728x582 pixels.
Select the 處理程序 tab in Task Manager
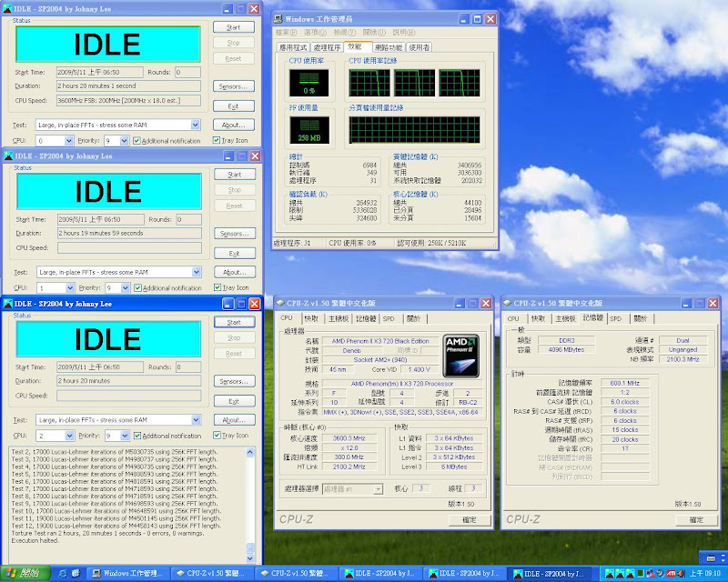point(326,47)
